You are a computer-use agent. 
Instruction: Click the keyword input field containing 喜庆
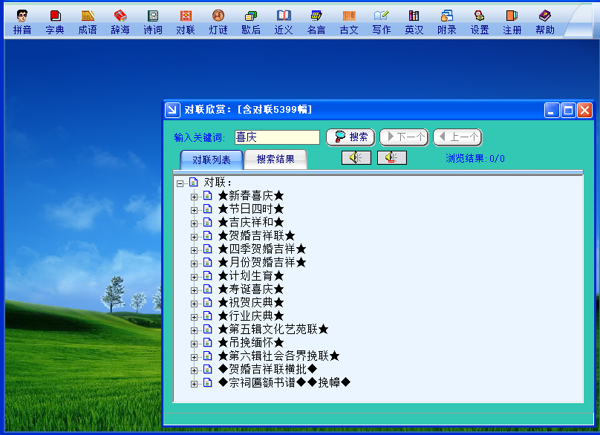275,137
